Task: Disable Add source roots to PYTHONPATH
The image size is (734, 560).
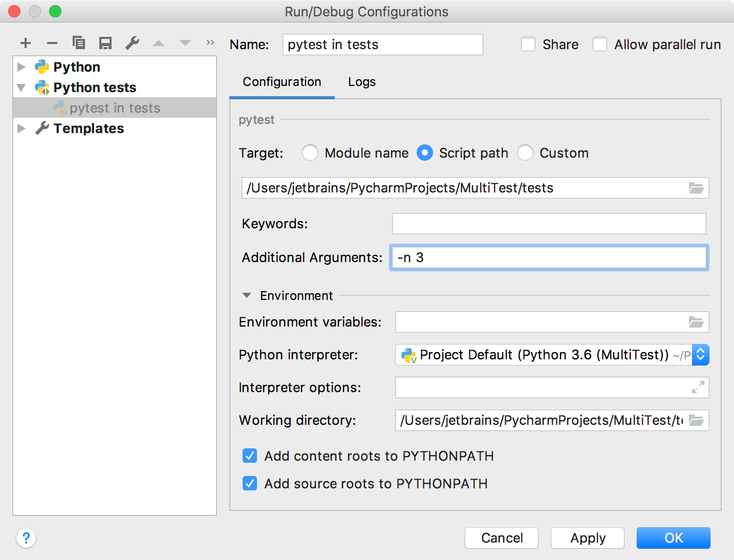Action: point(250,483)
